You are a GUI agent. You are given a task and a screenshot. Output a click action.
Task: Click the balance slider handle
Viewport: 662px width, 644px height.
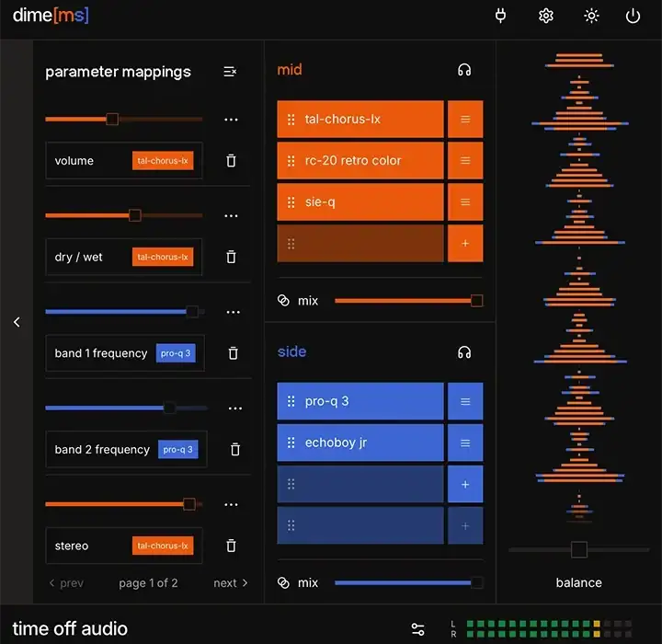[x=579, y=550]
